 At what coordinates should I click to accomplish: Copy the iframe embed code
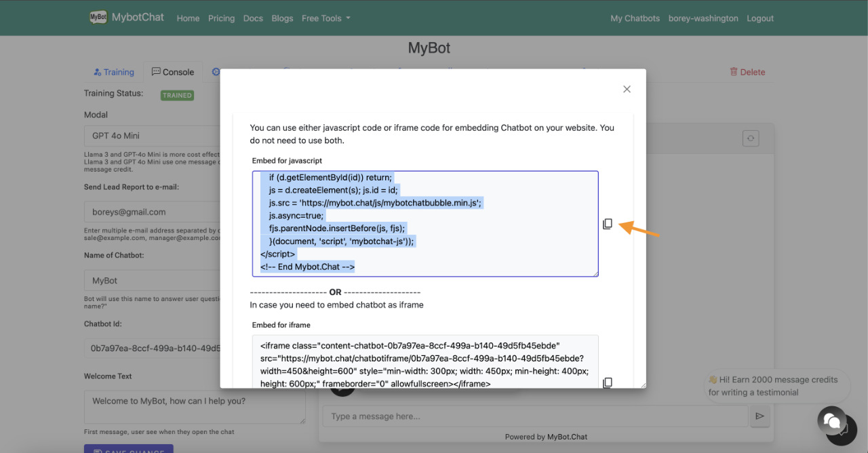tap(608, 382)
